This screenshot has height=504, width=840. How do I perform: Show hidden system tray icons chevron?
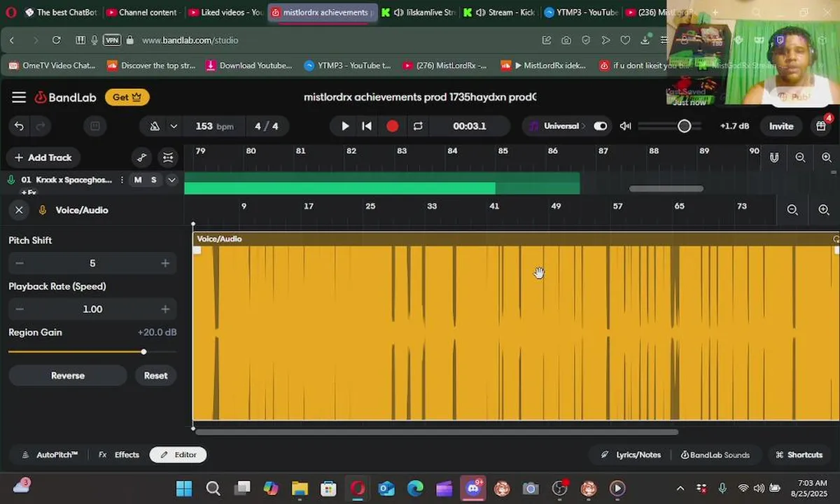pos(680,488)
